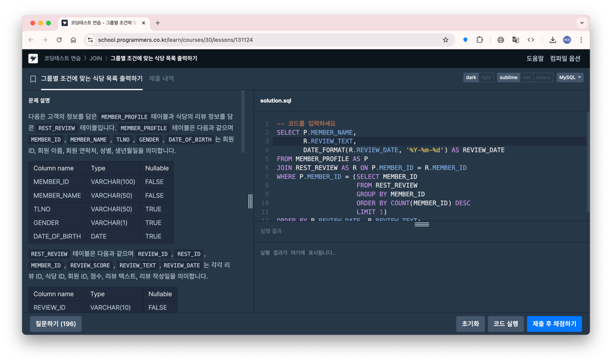612x364 pixels.
Task: Switch keybindings to emacs mode
Action: [543, 77]
